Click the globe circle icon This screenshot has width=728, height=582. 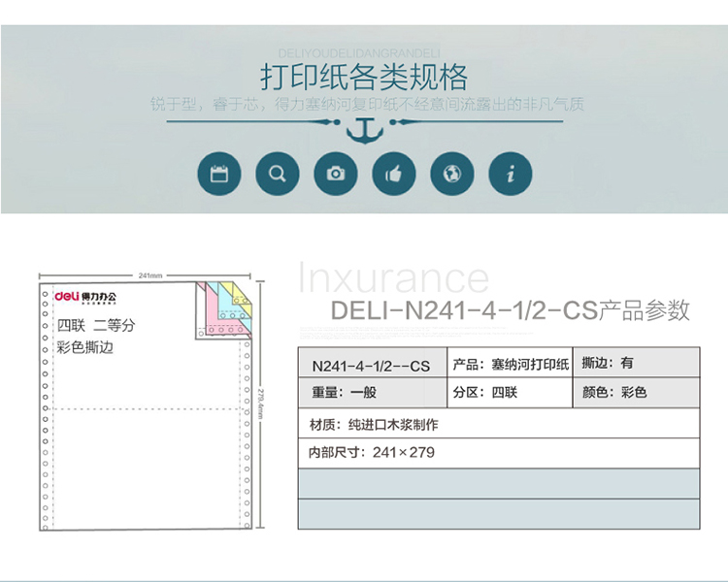tap(452, 175)
